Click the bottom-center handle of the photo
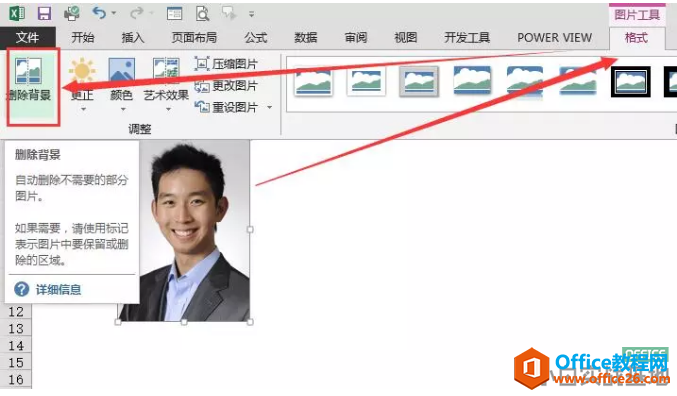The width and height of the screenshot is (677, 396). click(184, 322)
